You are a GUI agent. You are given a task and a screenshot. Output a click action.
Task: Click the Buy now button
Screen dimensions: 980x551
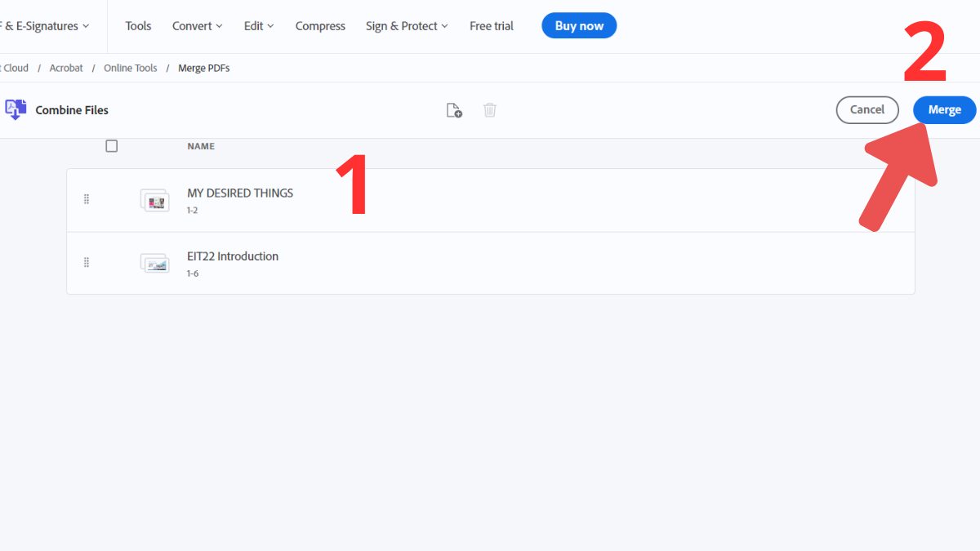tap(579, 25)
